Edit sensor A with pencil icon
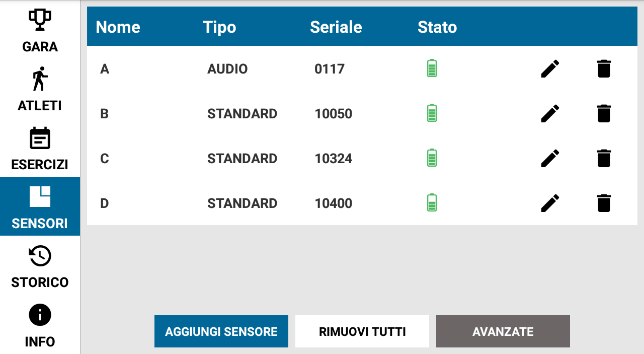 550,68
